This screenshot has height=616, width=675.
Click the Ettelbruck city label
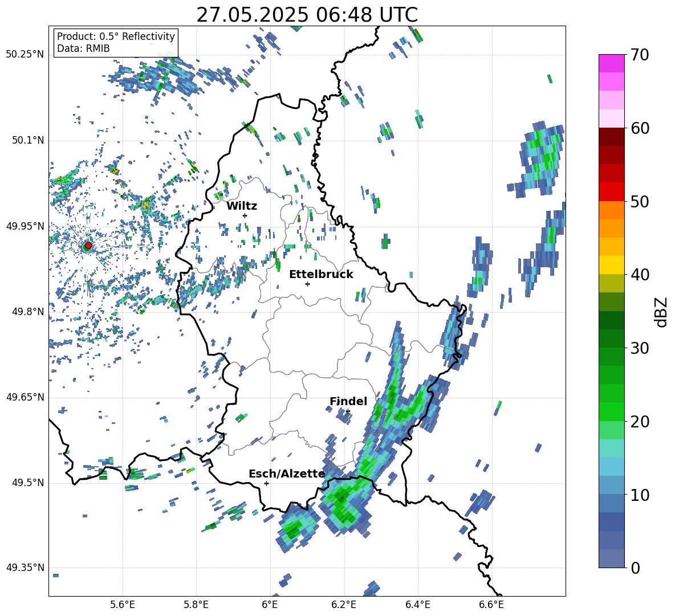pos(321,275)
